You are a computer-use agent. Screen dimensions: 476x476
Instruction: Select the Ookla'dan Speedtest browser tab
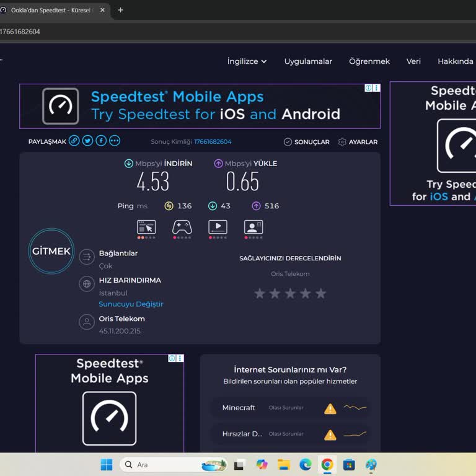tap(50, 11)
